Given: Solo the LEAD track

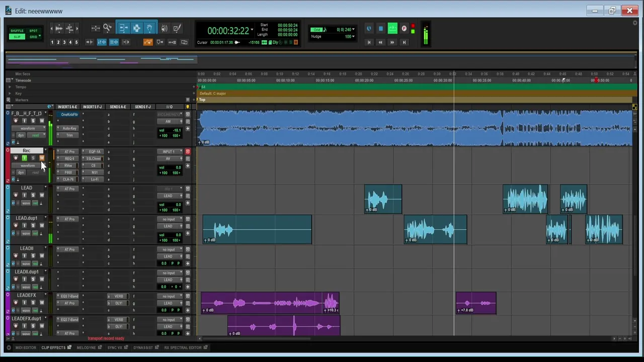Looking at the screenshot, I should tap(33, 195).
